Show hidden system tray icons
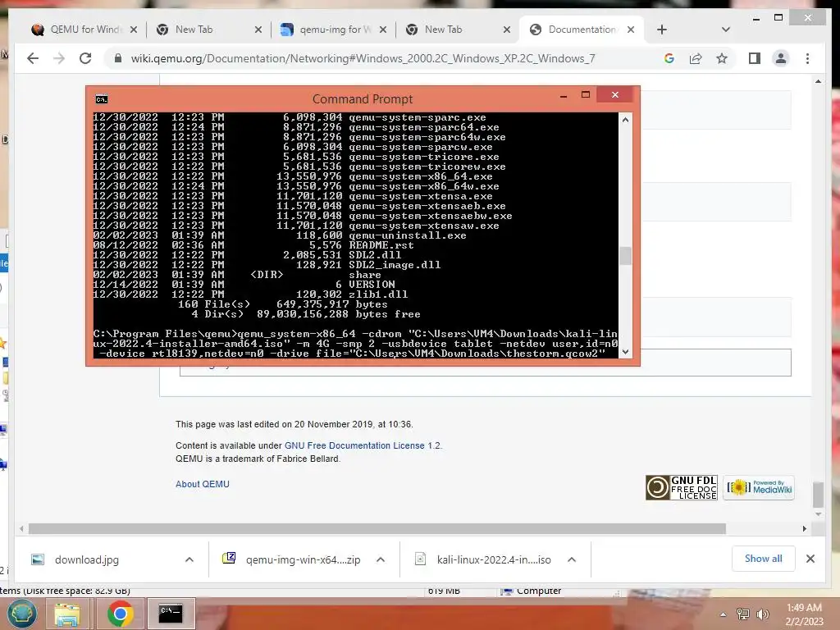 tap(724, 614)
